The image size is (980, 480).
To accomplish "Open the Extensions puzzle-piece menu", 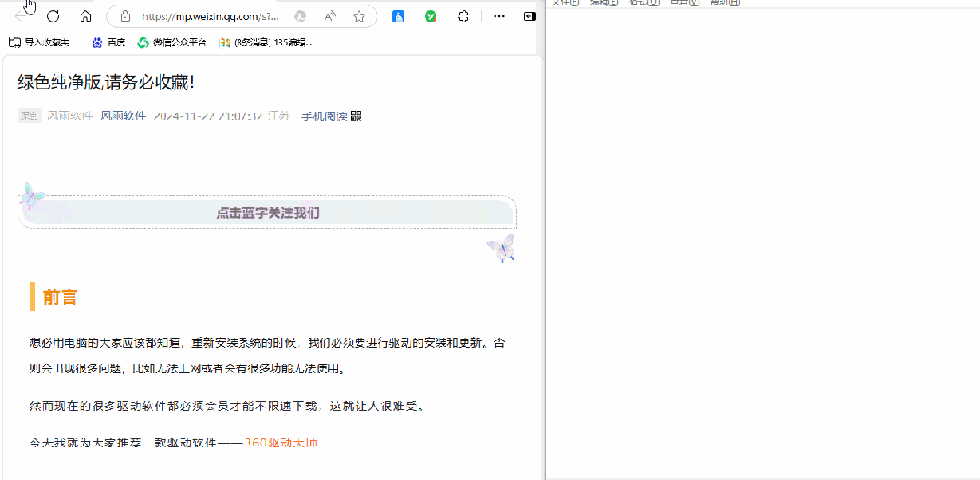I will pyautogui.click(x=463, y=16).
